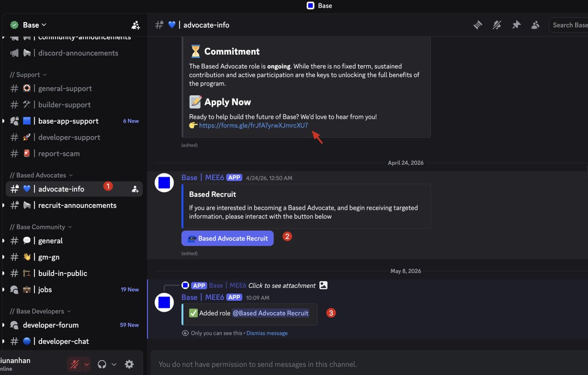Viewport: 588px width, 375px height.
Task: Open pinned messages pin icon
Action: point(516,25)
